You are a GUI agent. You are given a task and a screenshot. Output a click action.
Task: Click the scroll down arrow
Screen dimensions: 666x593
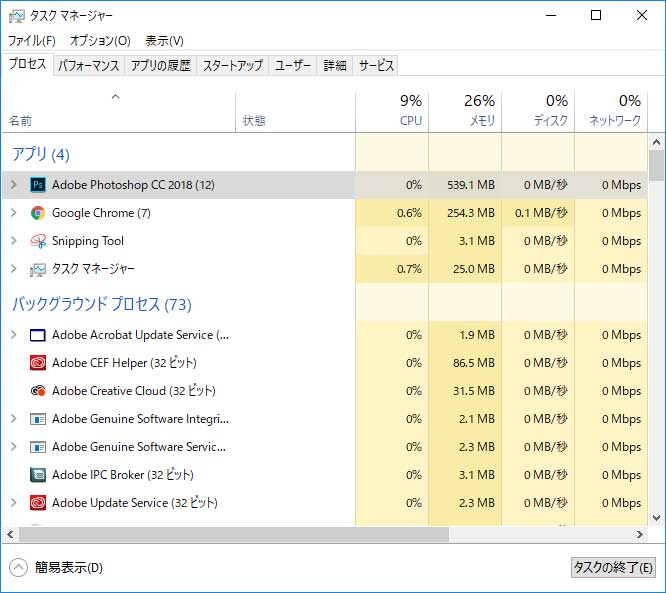pyautogui.click(x=657, y=518)
